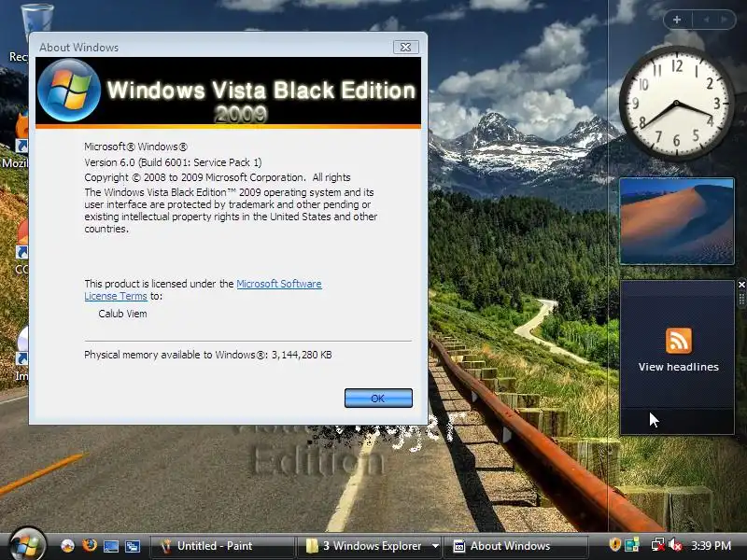The height and width of the screenshot is (560, 747).
Task: Switch to Untitled - Paint taskbar button
Action: [x=222, y=546]
